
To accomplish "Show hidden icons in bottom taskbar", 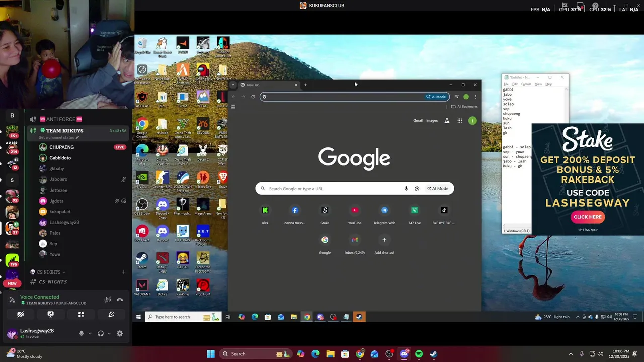I will tap(571, 354).
